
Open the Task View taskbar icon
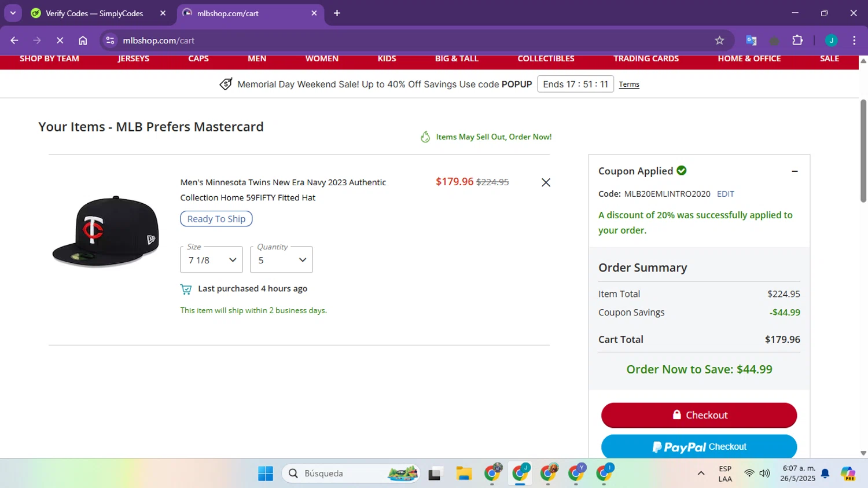tap(435, 474)
